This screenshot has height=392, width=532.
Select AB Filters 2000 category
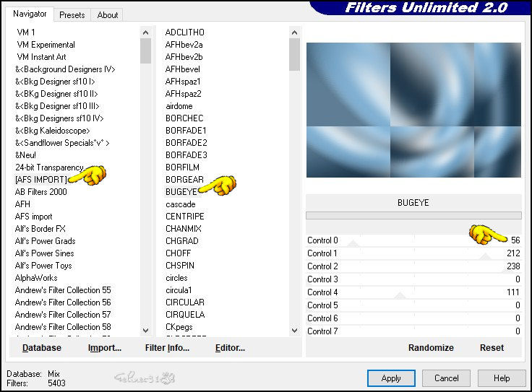pyautogui.click(x=40, y=192)
